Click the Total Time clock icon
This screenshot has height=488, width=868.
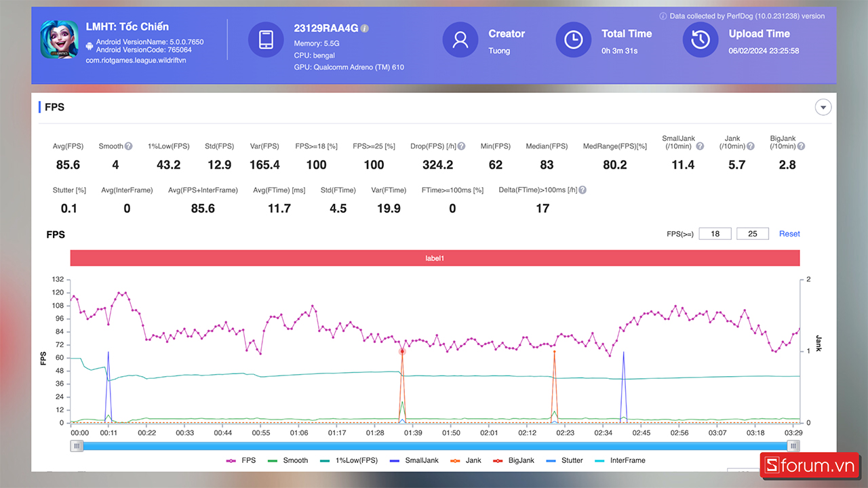pyautogui.click(x=573, y=39)
